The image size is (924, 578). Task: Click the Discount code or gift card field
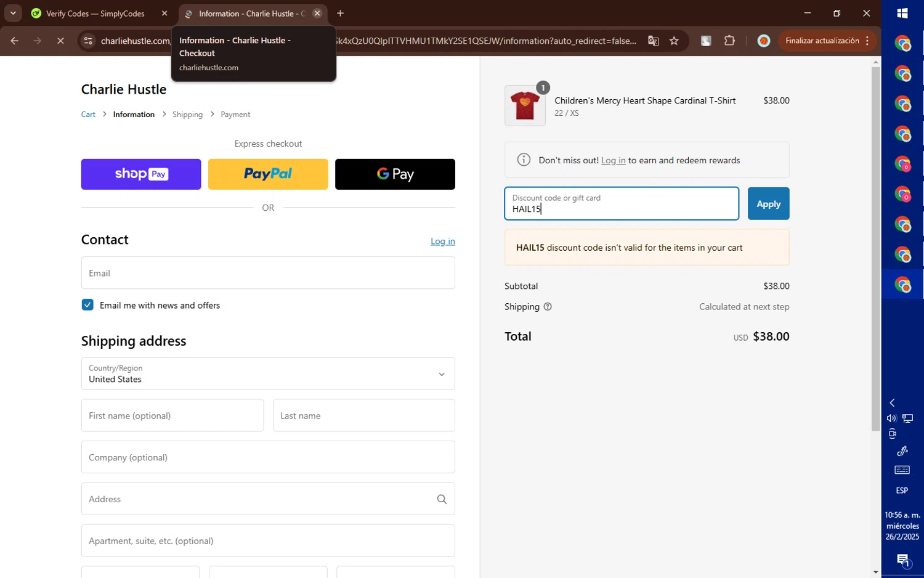click(622, 204)
